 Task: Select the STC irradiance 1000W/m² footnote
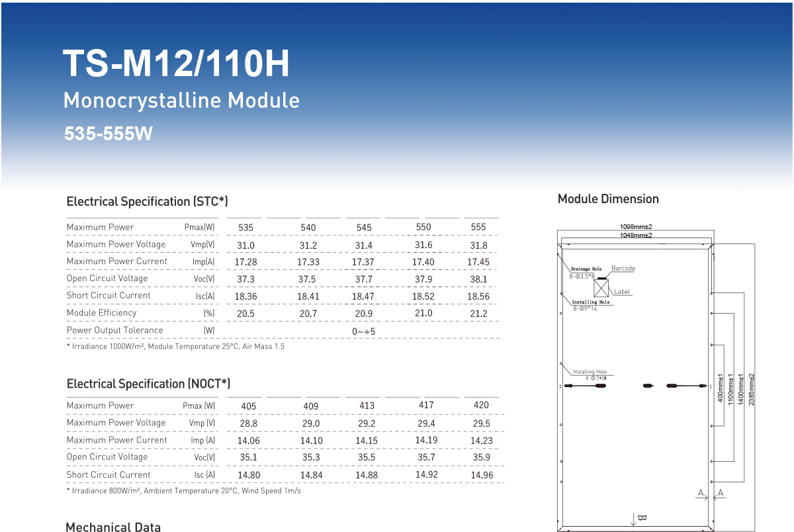(175, 346)
